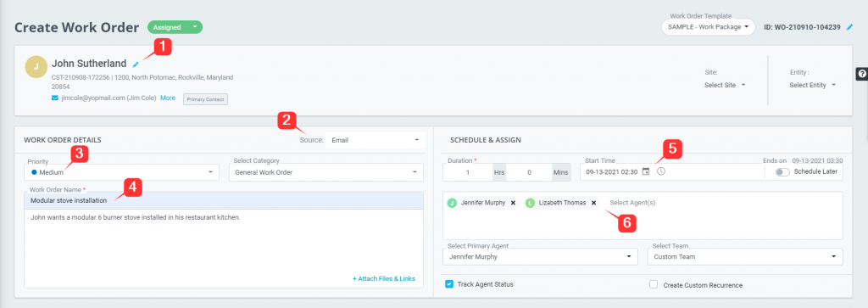Click the email envelope icon

tap(55, 98)
